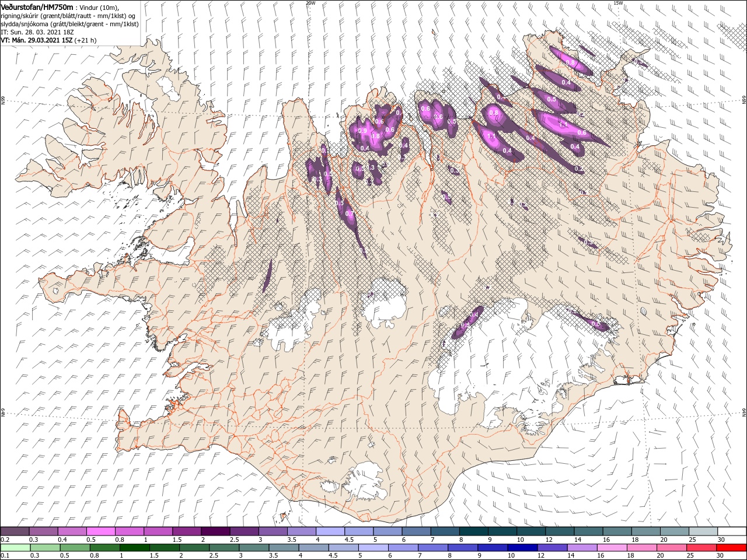Click the first dark mauve swatch in upper legend
This screenshot has height=560, width=747.
[x=15, y=531]
